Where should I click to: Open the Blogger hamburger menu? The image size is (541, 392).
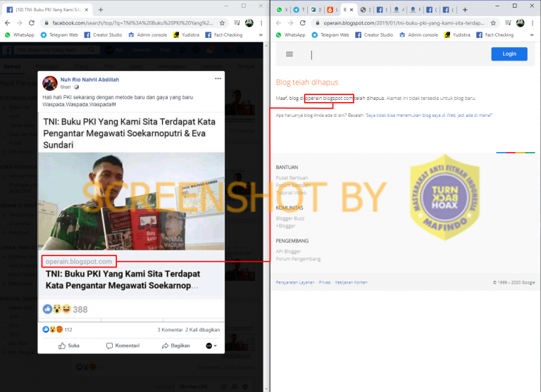coord(290,54)
